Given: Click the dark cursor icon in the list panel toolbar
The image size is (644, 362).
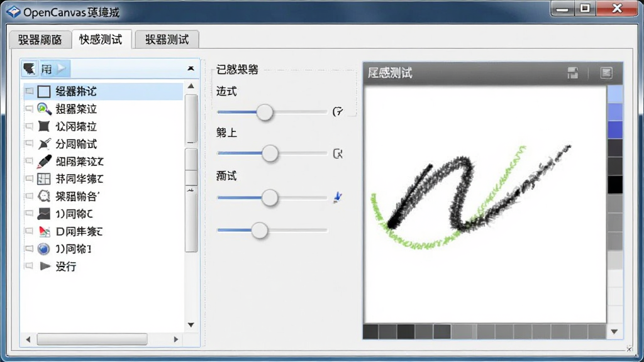Looking at the screenshot, I should point(29,69).
